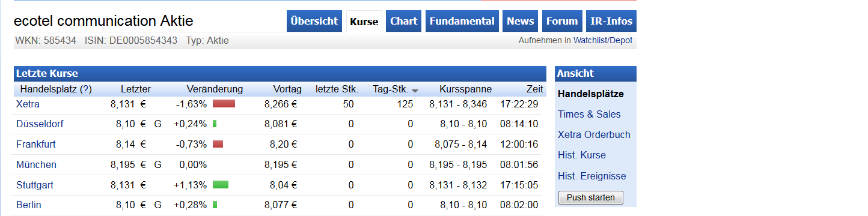Click the green change bar for Stuttgart
This screenshot has height=216, width=868.
221,185
